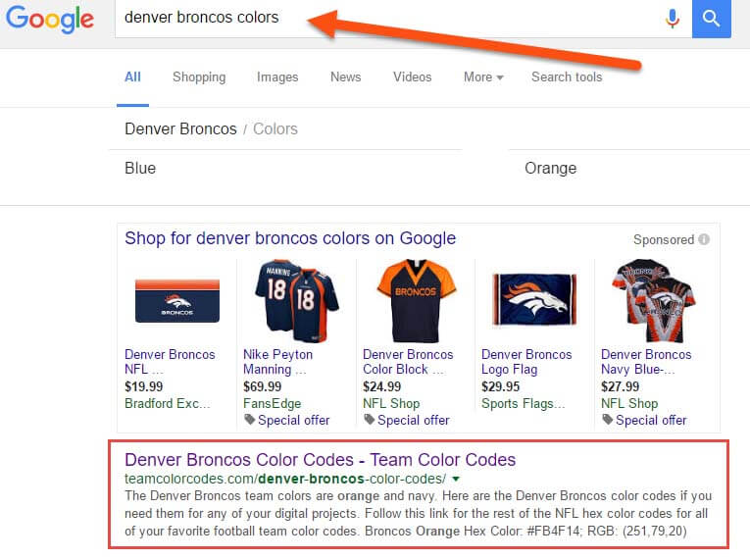Open Search tools options
750x560 pixels.
click(567, 77)
